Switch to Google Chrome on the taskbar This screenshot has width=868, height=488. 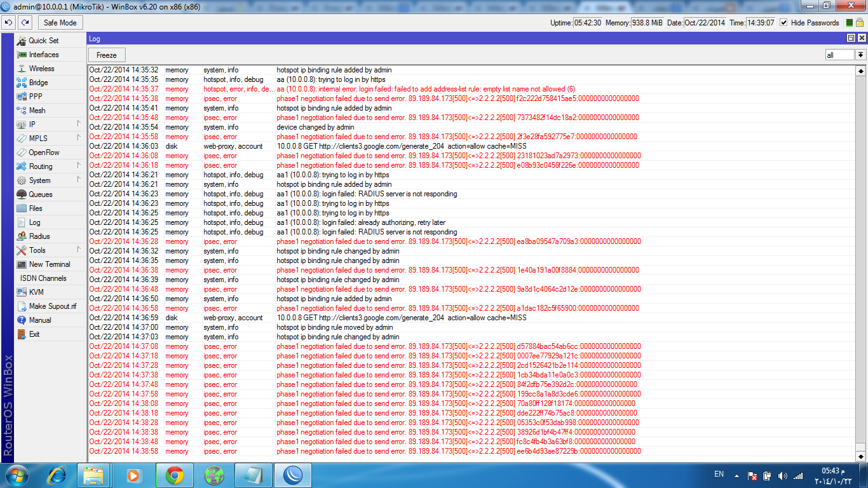(173, 475)
